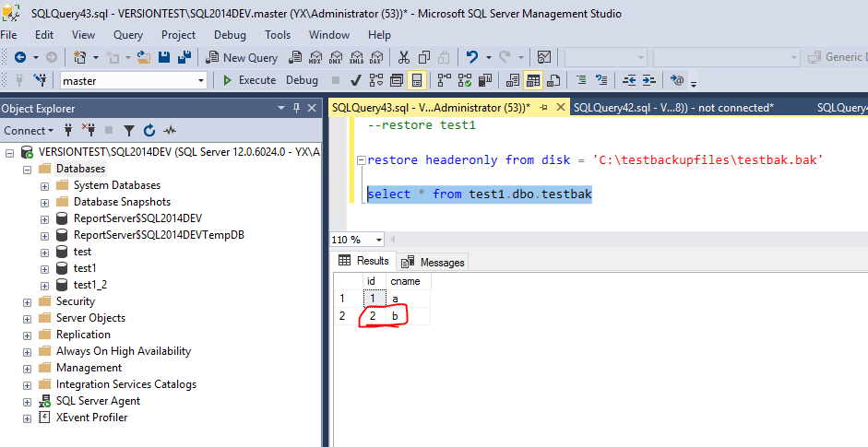The width and height of the screenshot is (868, 447).
Task: Comment out the selected lines
Action: tap(581, 81)
